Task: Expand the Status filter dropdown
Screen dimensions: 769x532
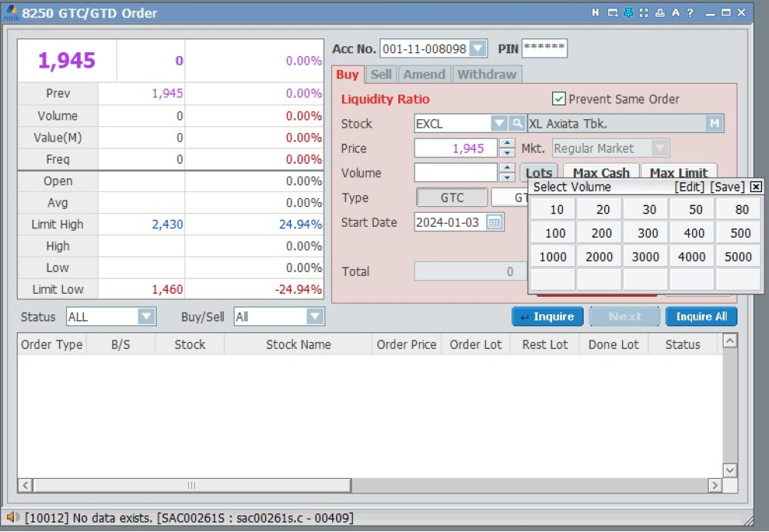Action: [x=146, y=317]
